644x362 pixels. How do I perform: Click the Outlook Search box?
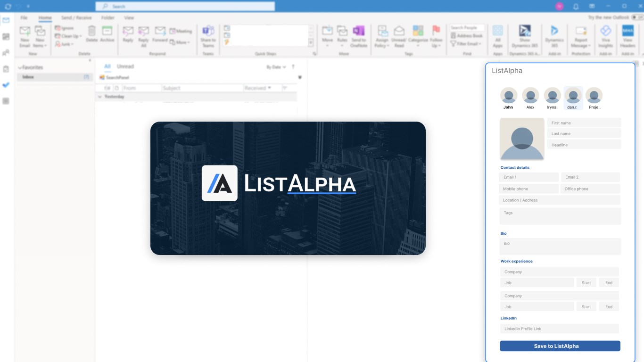click(x=185, y=6)
